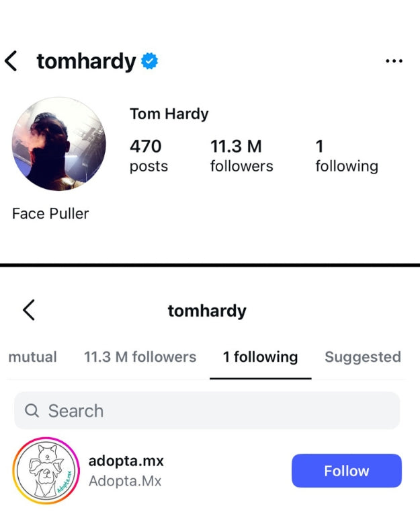Select the 1 following tab
The height and width of the screenshot is (530, 420).
(260, 357)
